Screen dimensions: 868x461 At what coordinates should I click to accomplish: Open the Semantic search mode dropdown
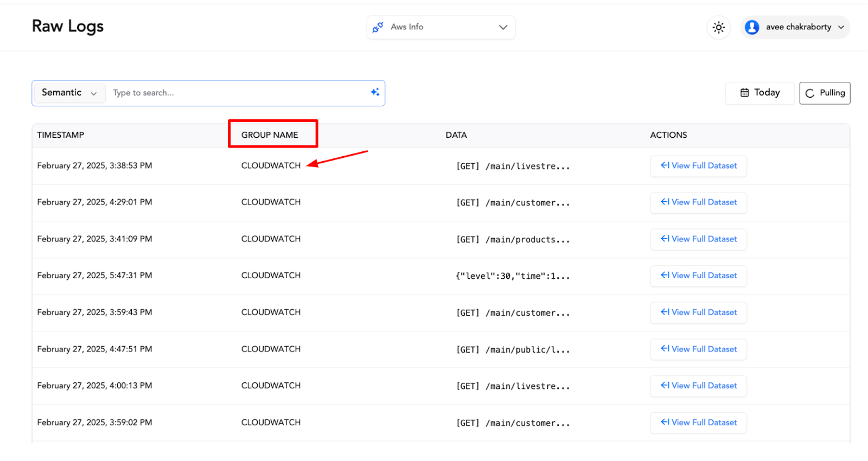pos(69,93)
